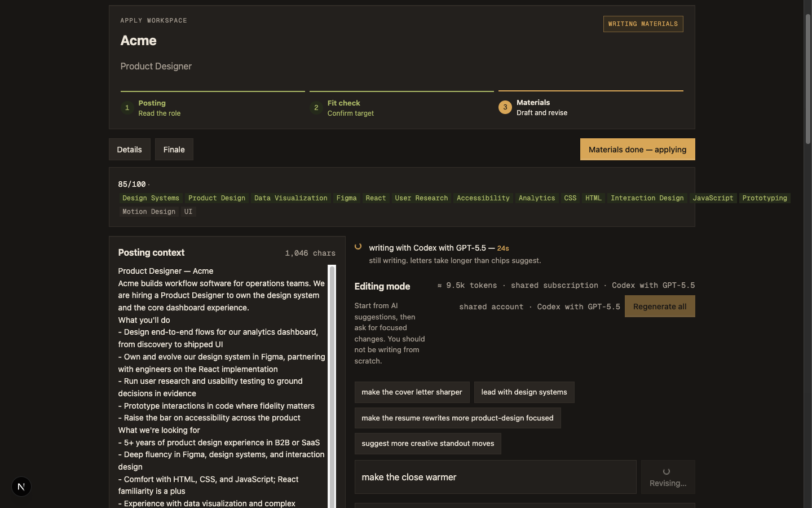Click the step 2 Fit check circle badge
The height and width of the screenshot is (508, 812).
316,108
